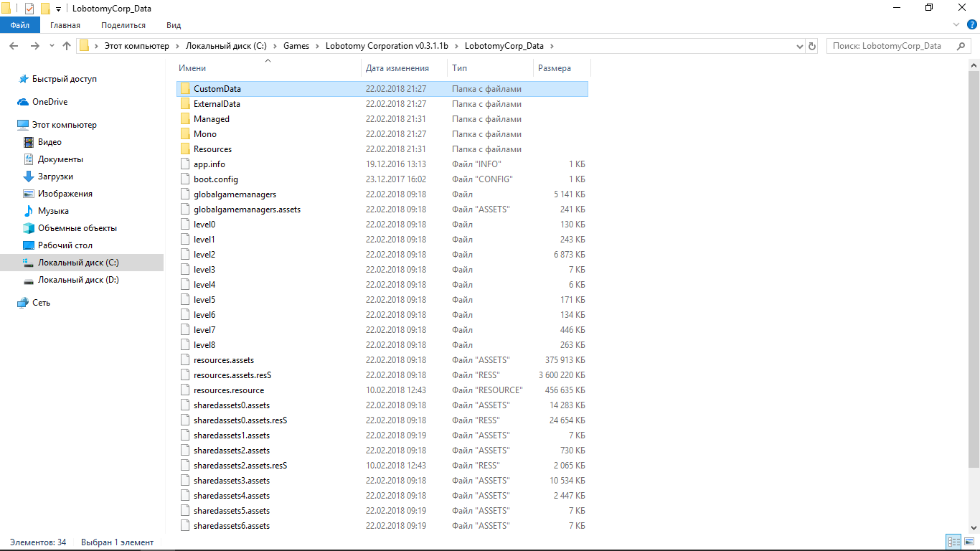Select the ExternalData folder icon
This screenshot has height=551, width=980.
(185, 104)
